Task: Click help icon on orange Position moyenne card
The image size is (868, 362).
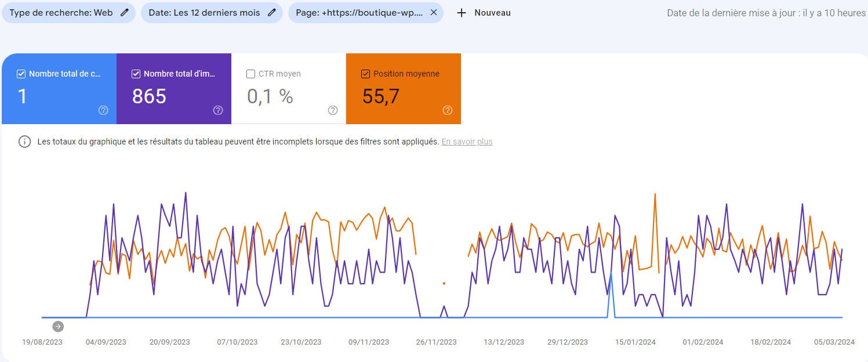Action: 448,110
